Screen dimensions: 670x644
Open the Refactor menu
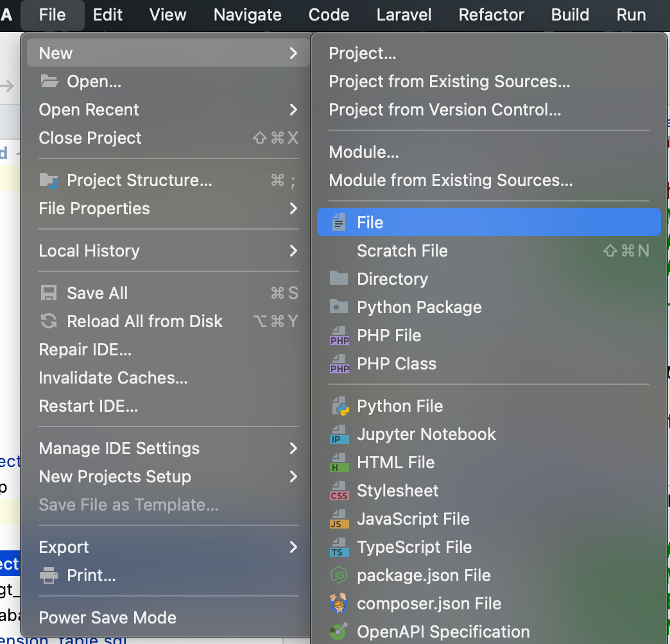pos(491,15)
